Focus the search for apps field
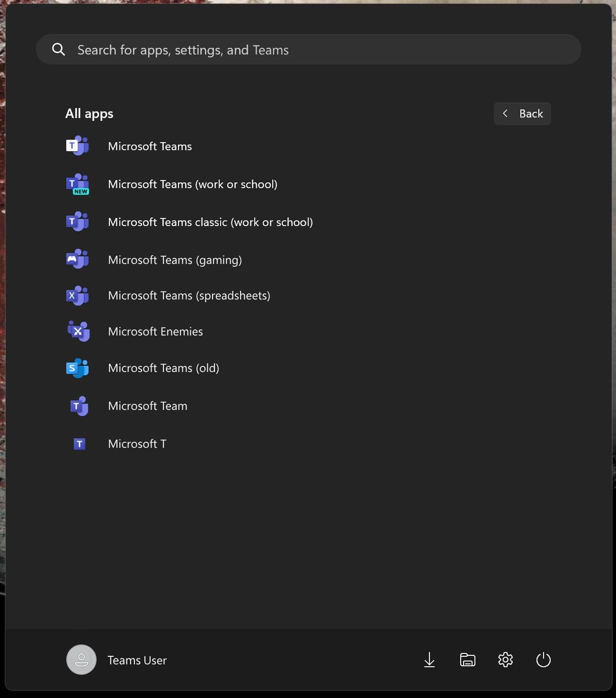Screen dimensions: 616x698 [309, 49]
